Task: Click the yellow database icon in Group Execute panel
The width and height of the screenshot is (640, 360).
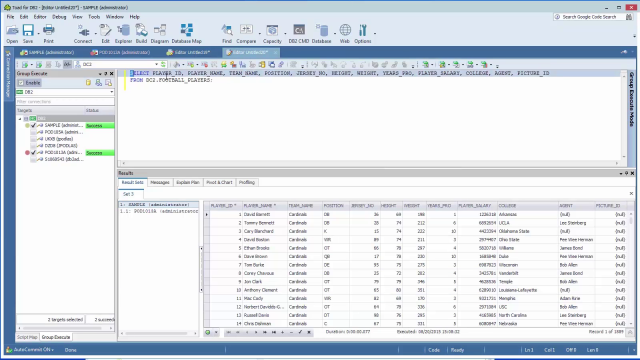Action: [88, 83]
